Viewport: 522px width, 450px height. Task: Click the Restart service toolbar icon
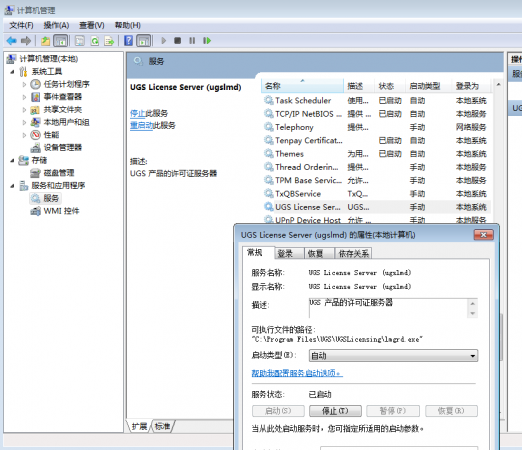click(207, 41)
